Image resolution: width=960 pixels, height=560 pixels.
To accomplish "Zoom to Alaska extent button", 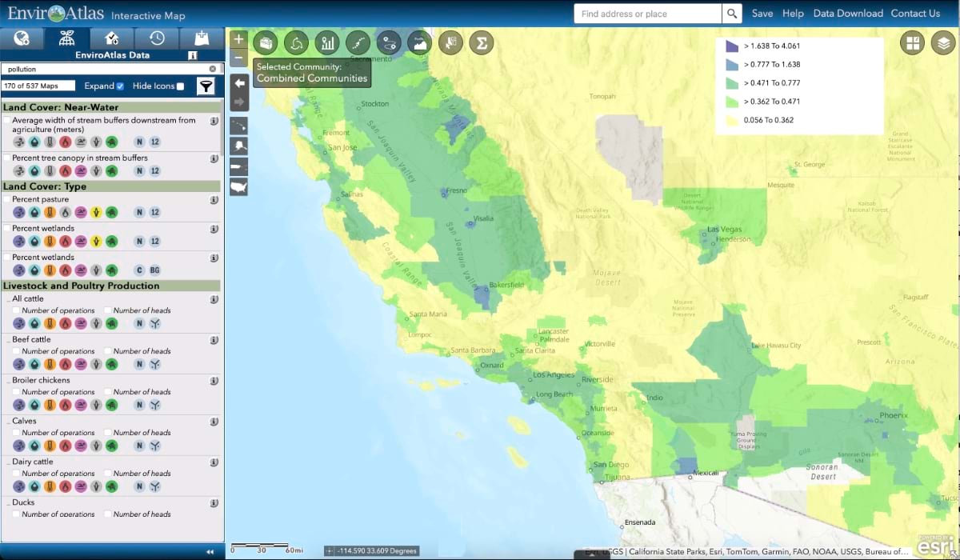I will click(238, 146).
